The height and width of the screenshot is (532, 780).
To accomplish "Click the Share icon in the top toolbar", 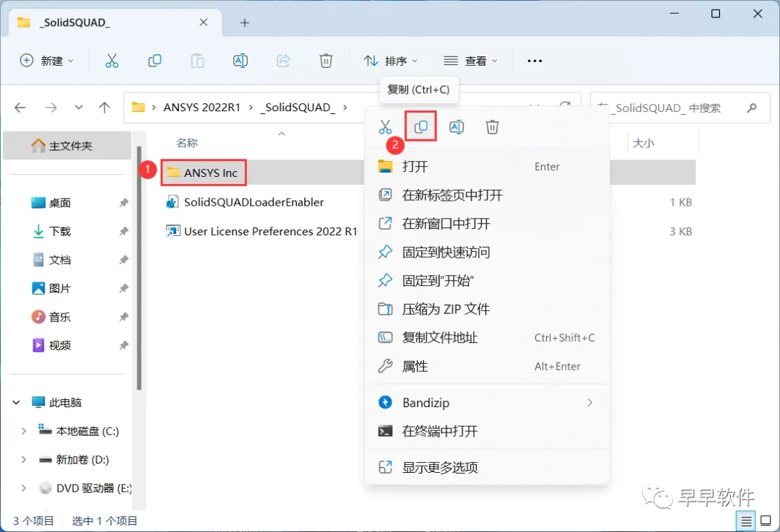I will click(x=283, y=61).
